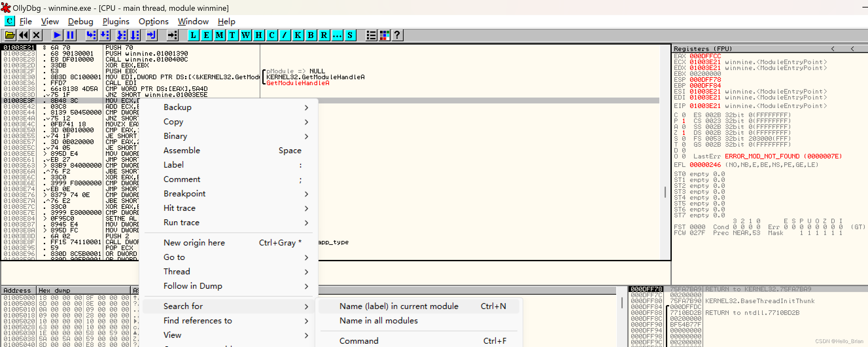
Task: Click the EAX register value 000DFFCC
Action: [705, 56]
